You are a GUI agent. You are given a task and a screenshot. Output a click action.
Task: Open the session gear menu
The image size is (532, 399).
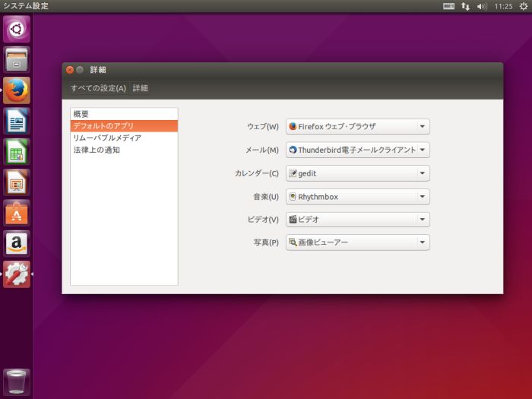(524, 6)
